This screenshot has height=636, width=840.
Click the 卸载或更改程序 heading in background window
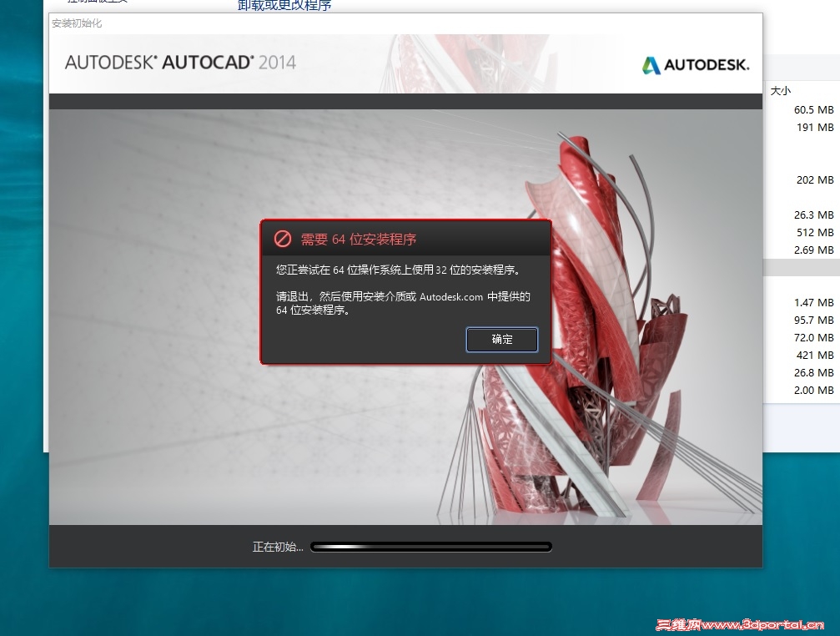pyautogui.click(x=284, y=5)
